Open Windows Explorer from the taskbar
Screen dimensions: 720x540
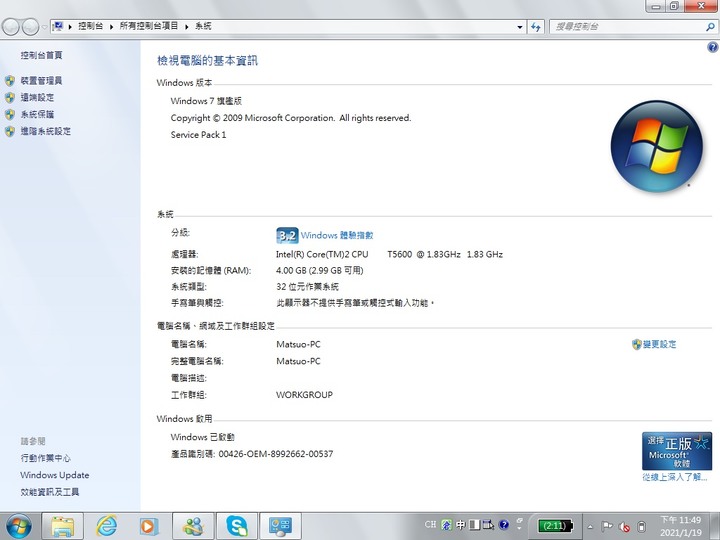(x=62, y=526)
